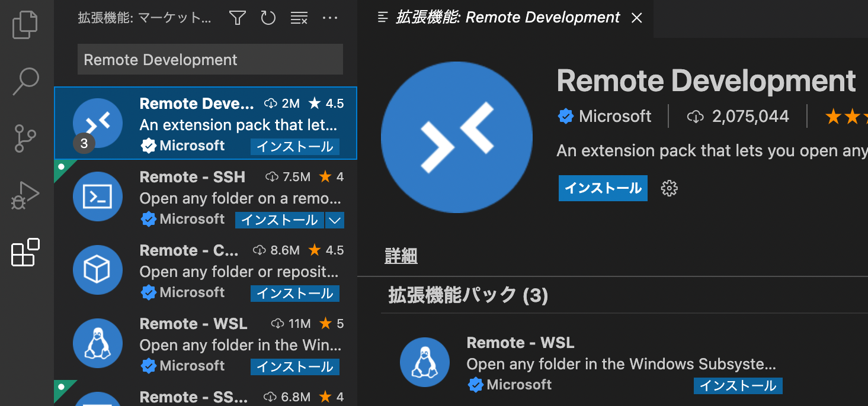Click the Remote Development list icon

(98, 123)
